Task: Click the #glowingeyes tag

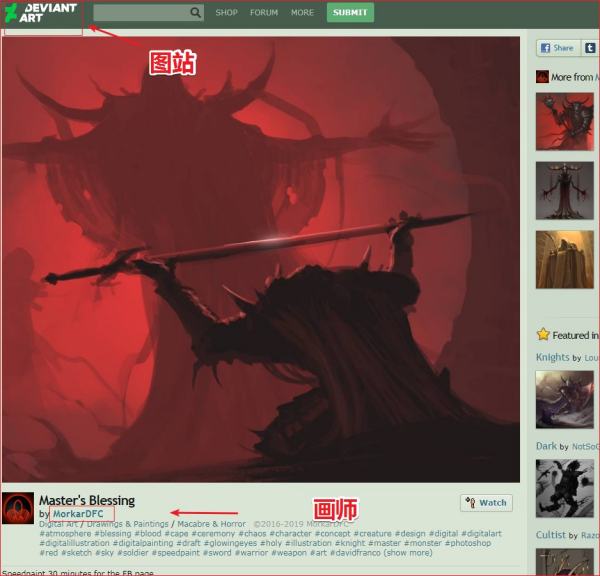Action: (x=230, y=543)
